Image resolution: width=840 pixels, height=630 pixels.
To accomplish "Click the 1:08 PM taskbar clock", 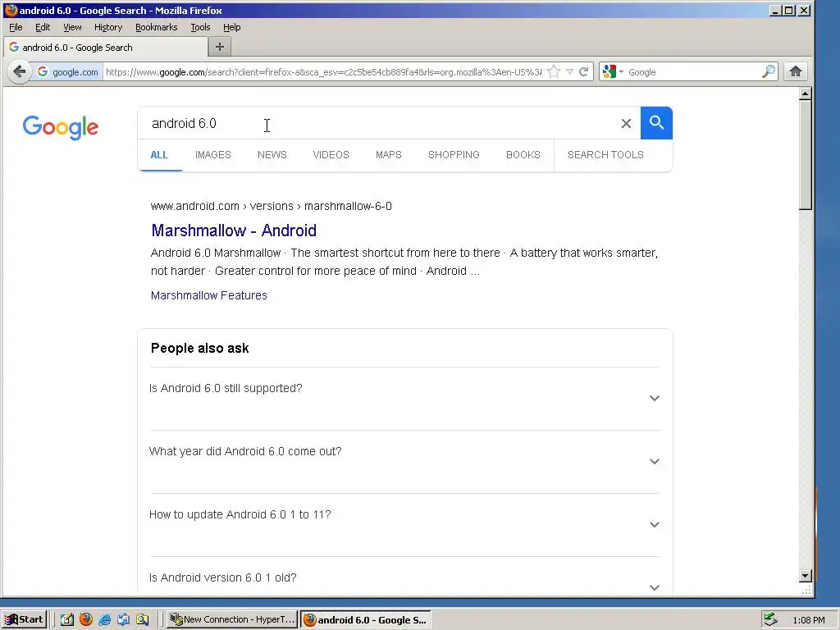I will (808, 620).
